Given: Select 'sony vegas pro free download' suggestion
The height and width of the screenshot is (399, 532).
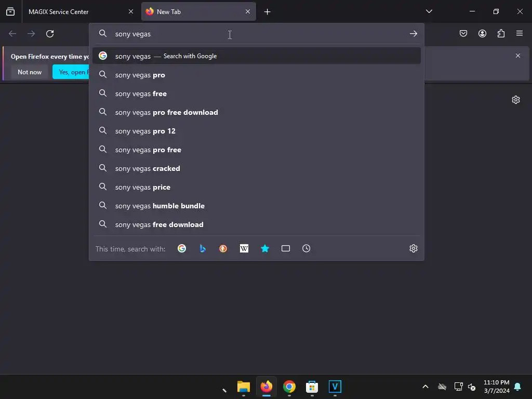Looking at the screenshot, I should tap(257, 112).
